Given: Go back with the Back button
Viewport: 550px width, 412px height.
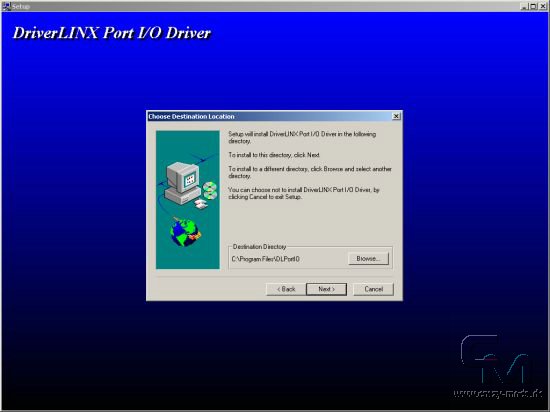Looking at the screenshot, I should tap(286, 289).
